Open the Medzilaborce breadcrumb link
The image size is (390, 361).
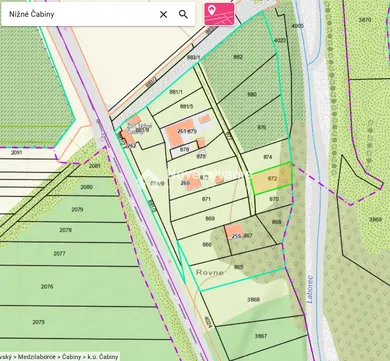[x=37, y=357]
